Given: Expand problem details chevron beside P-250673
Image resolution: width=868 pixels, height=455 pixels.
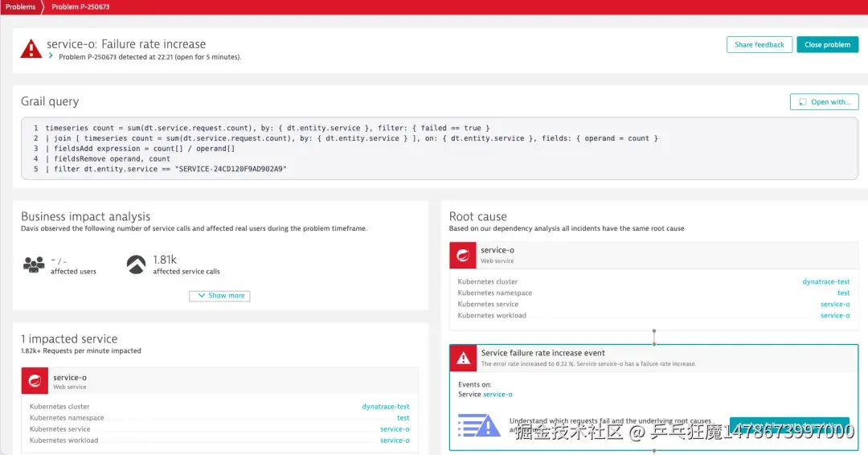Looking at the screenshot, I should [x=51, y=55].
